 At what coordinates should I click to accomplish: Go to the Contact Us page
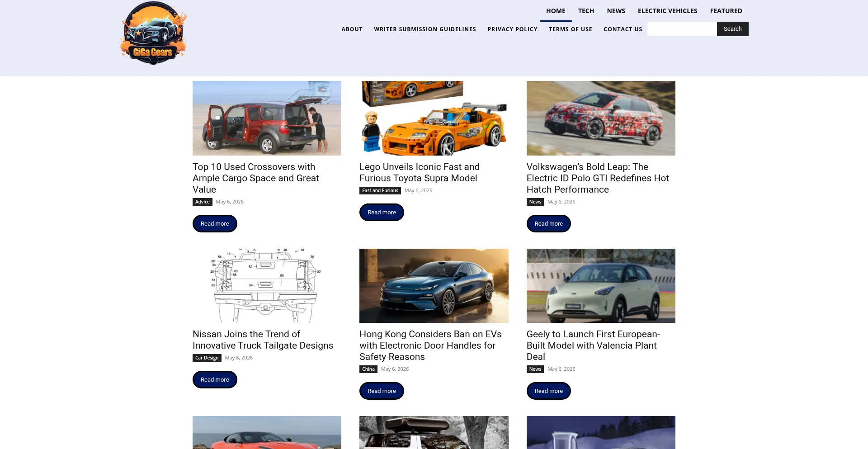click(x=623, y=29)
